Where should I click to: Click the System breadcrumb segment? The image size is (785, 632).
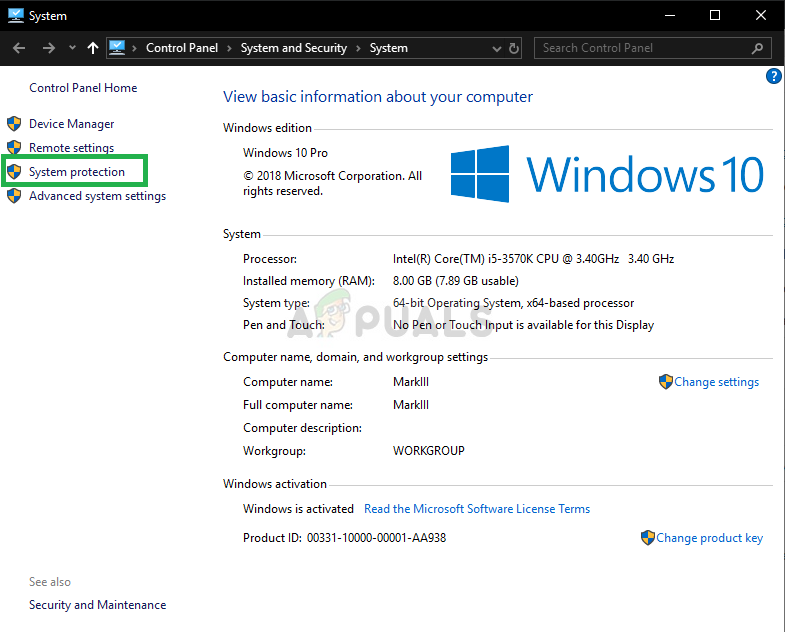click(x=388, y=48)
